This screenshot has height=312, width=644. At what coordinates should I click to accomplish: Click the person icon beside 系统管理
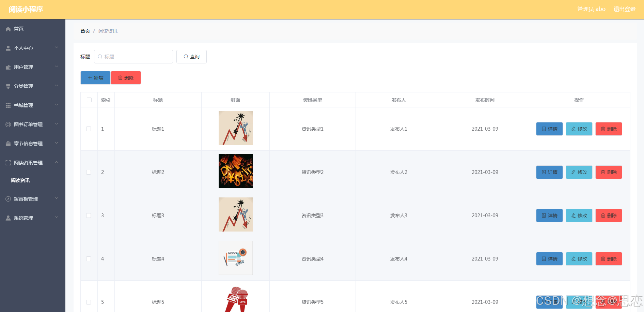click(x=8, y=218)
